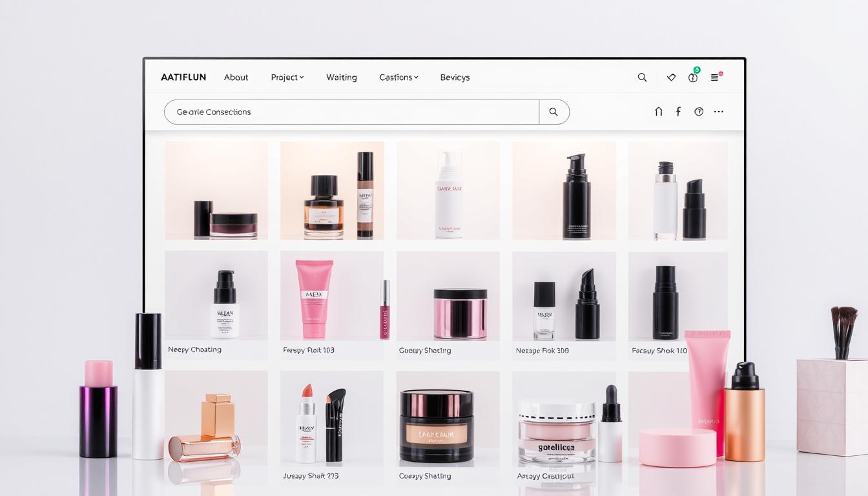
Task: Click the Aecyy Craupot label
Action: (x=545, y=476)
